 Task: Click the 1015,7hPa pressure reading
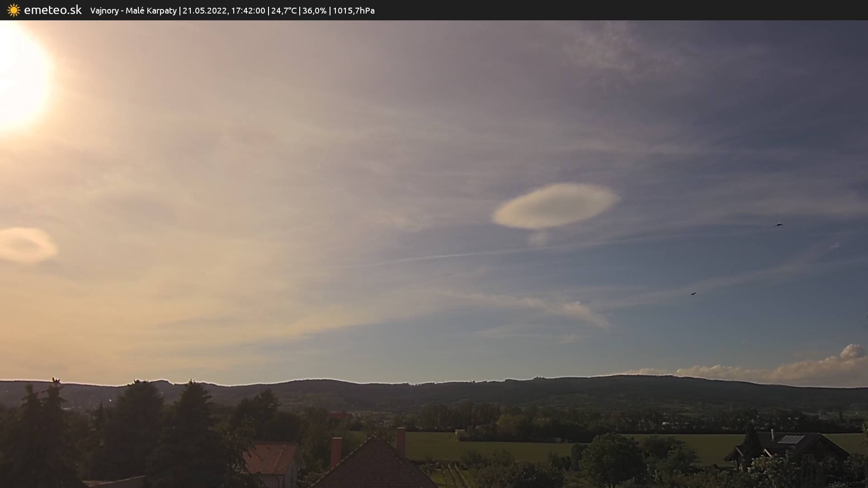coord(354,10)
